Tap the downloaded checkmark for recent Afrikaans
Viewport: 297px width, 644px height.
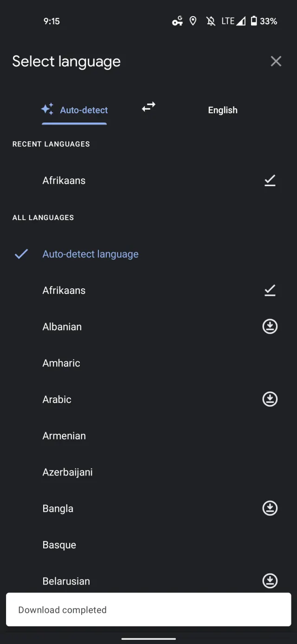(x=270, y=181)
